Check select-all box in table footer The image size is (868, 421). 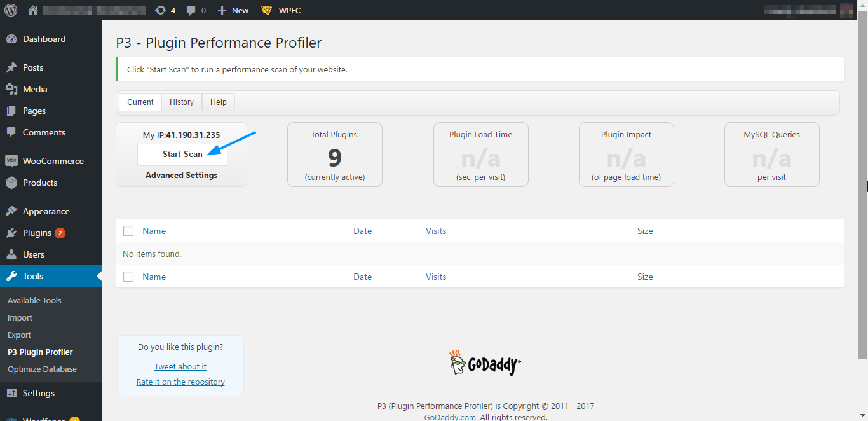[x=128, y=277]
